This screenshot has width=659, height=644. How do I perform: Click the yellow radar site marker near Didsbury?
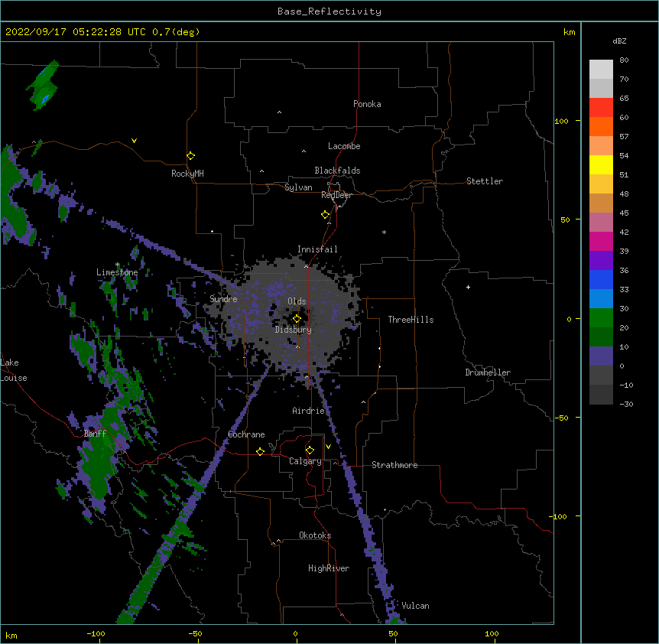coord(297,319)
